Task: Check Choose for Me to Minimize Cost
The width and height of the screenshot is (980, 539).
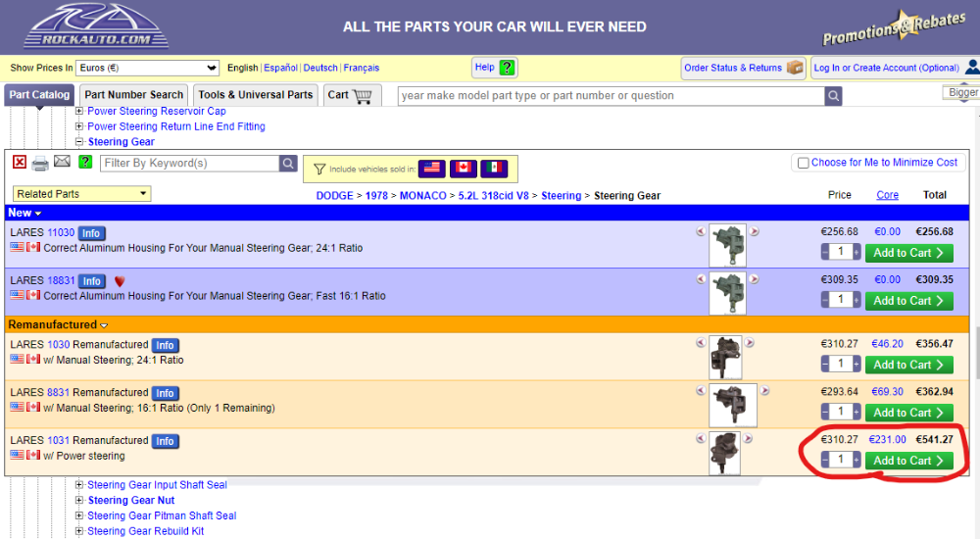Action: [x=804, y=164]
